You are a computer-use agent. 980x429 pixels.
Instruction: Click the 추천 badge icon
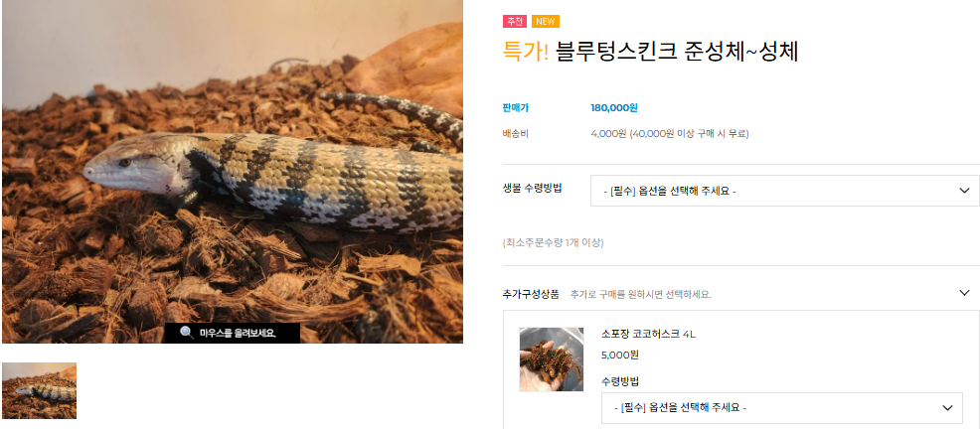(515, 21)
